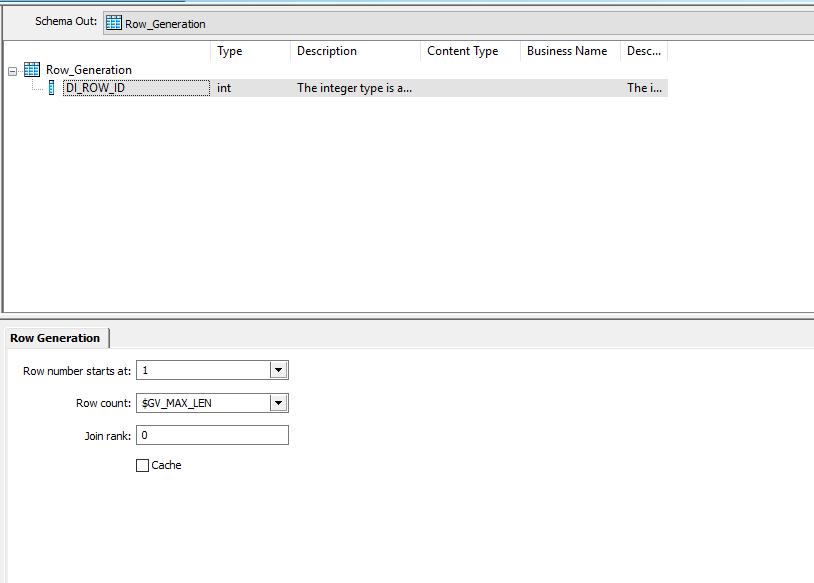Collapse the Row_Generation tree node

[x=12, y=71]
